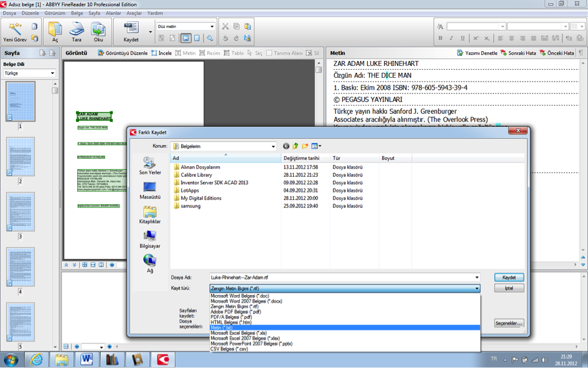Sort by Değiştirme tarihi column header
This screenshot has width=588, height=368.
point(306,158)
